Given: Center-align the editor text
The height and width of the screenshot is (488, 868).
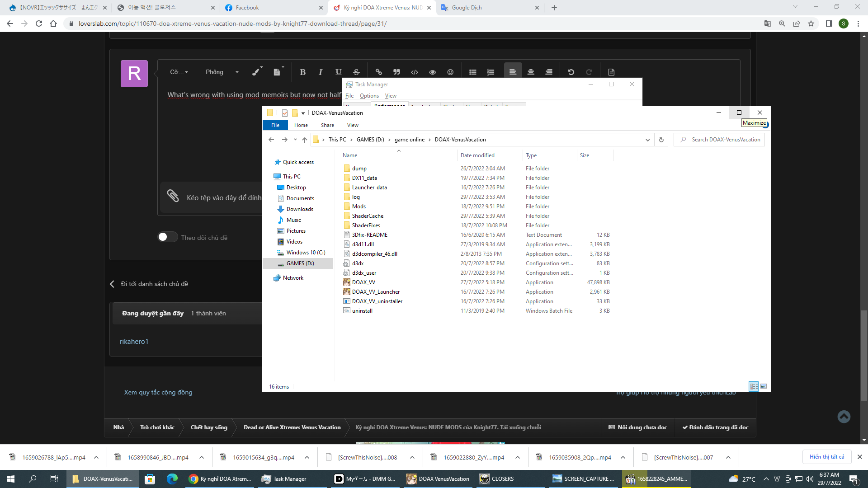Looking at the screenshot, I should point(531,72).
